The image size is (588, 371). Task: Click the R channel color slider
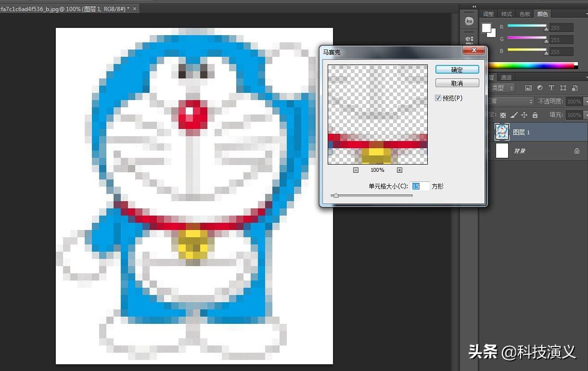coord(527,27)
